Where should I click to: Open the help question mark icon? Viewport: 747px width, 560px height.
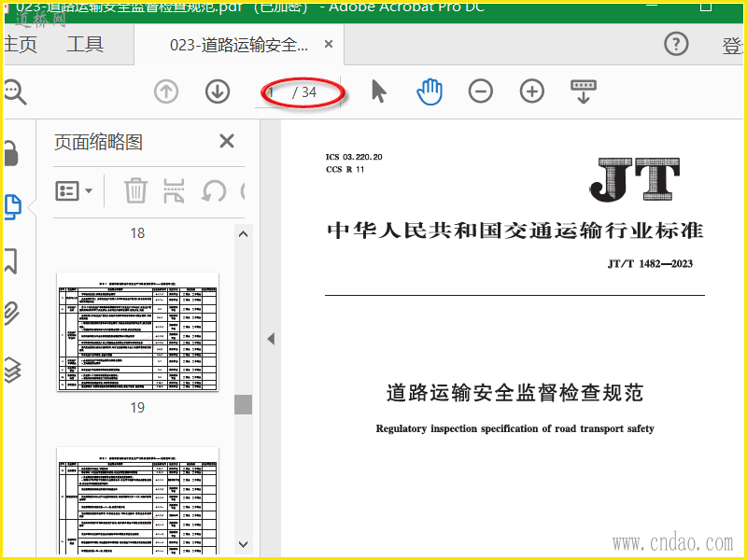click(x=676, y=44)
